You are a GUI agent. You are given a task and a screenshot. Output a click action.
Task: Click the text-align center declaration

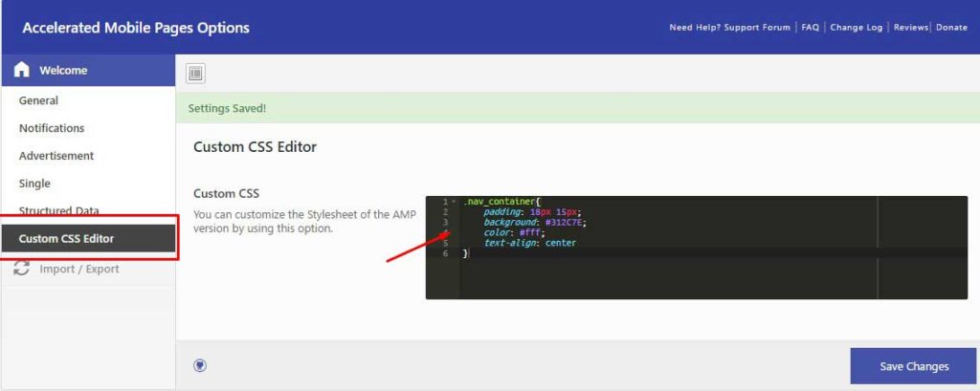click(530, 243)
